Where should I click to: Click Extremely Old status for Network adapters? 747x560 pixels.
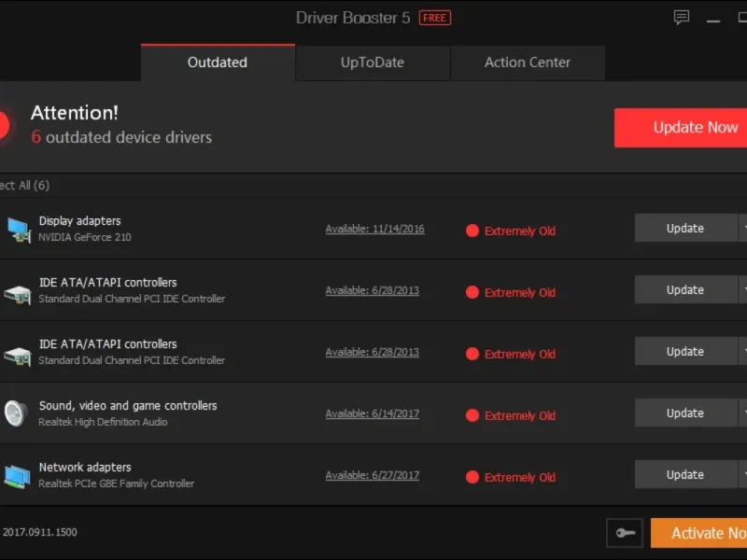point(520,477)
